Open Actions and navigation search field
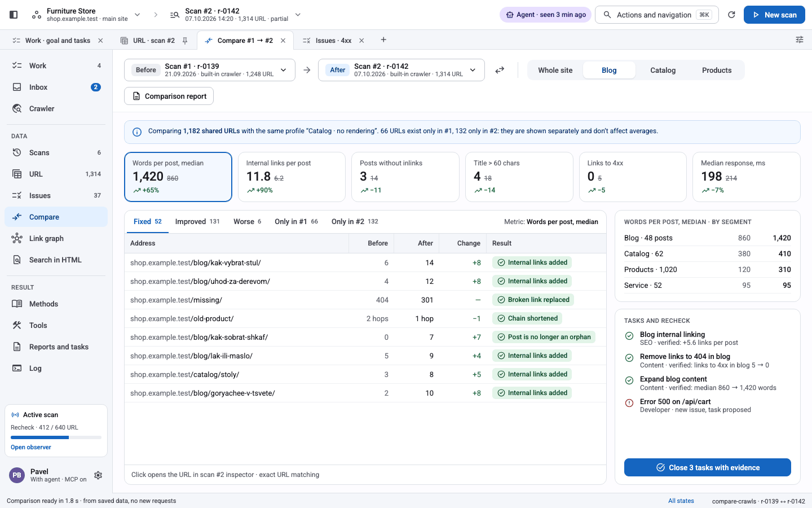This screenshot has width=812, height=508. [x=657, y=15]
